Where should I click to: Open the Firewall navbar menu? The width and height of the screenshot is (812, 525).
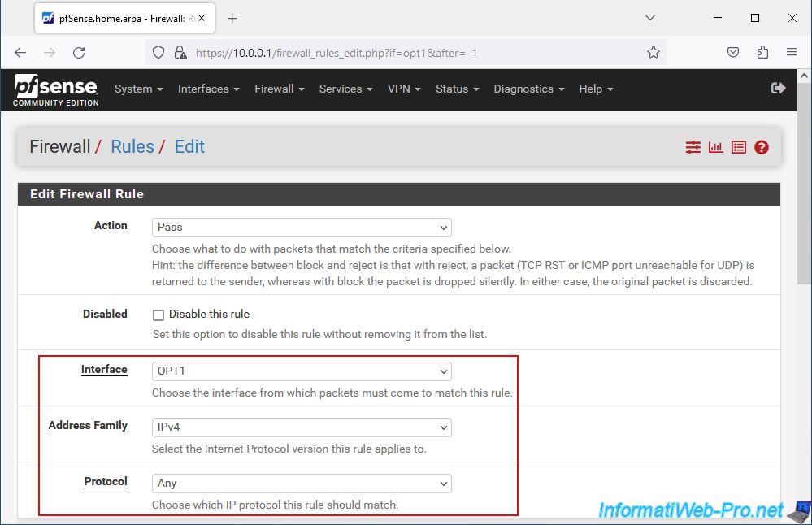(279, 89)
